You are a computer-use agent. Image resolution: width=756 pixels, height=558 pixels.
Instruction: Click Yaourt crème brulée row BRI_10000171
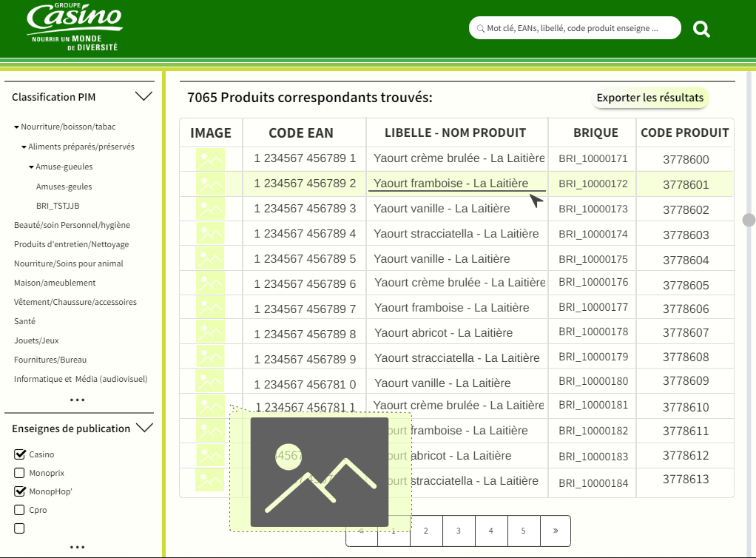tap(459, 158)
